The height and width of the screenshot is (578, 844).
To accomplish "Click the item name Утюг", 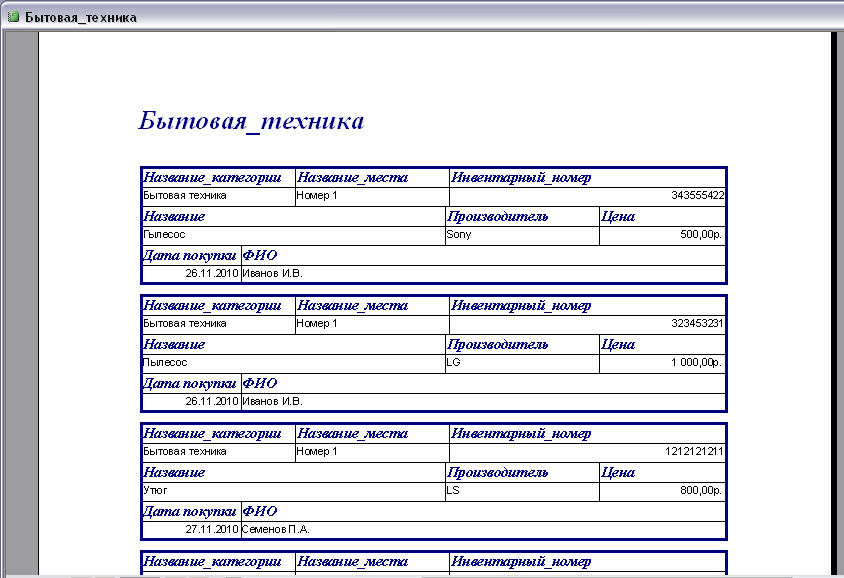I will point(155,491).
